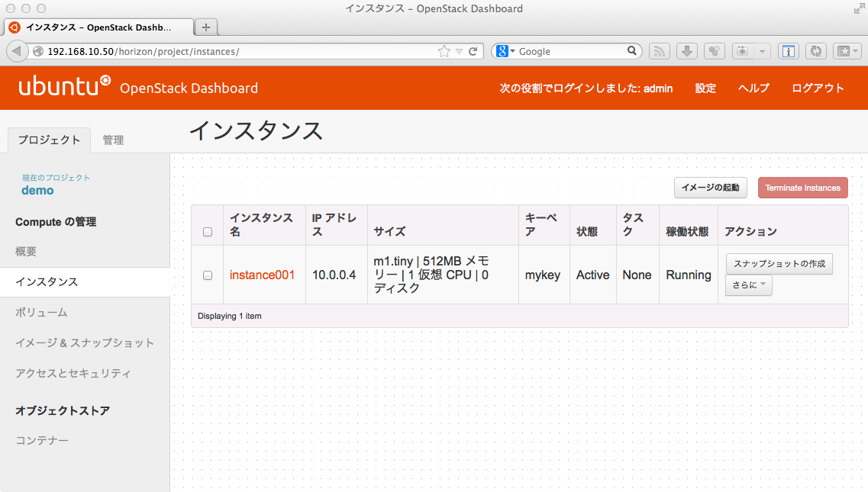This screenshot has width=868, height=492.
Task: Click the イメージの起動 button
Action: pos(710,188)
